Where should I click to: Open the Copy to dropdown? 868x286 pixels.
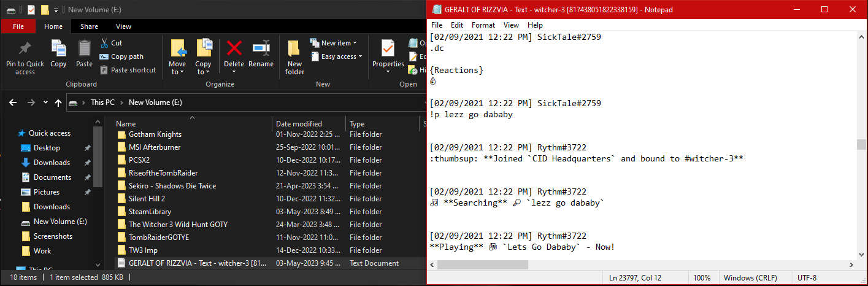pos(203,68)
